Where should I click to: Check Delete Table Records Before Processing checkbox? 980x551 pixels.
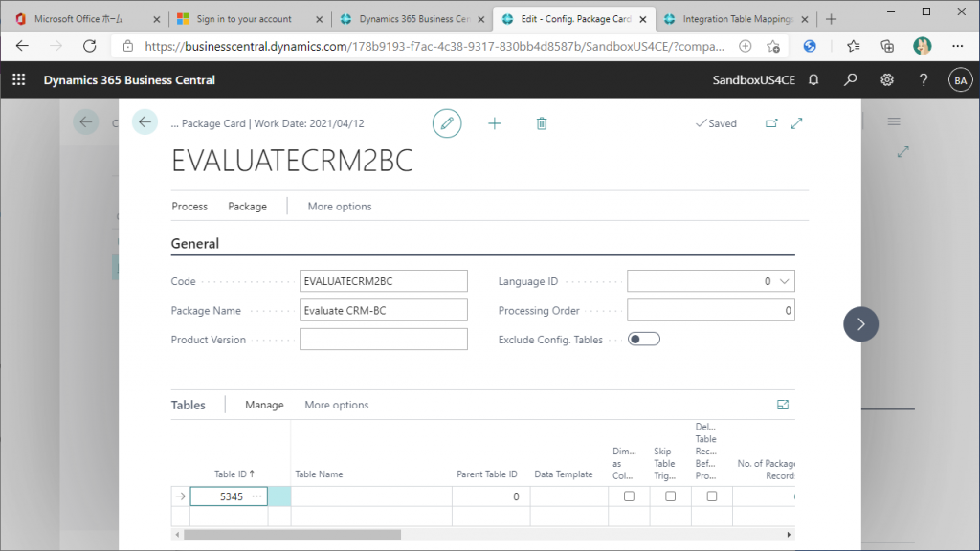click(711, 496)
